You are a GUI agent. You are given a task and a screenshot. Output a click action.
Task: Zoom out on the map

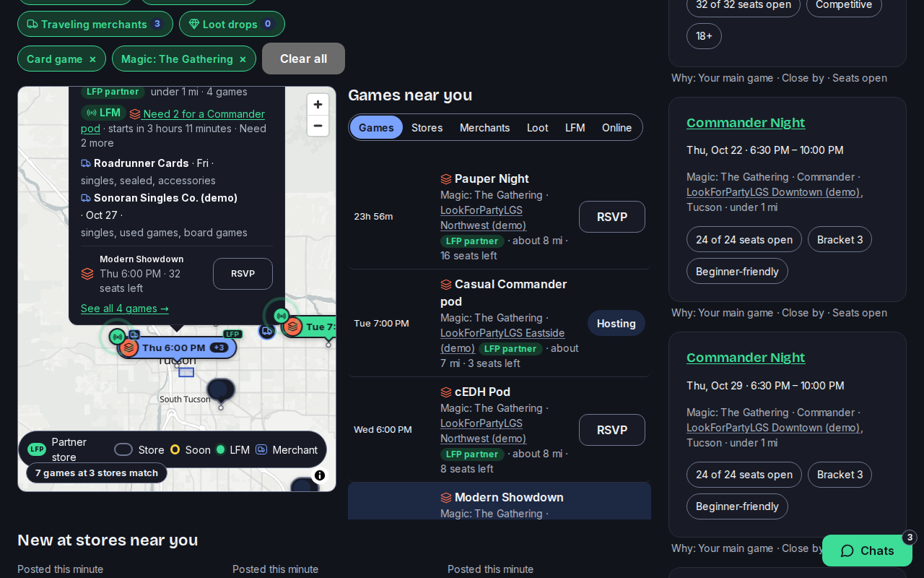coord(318,126)
